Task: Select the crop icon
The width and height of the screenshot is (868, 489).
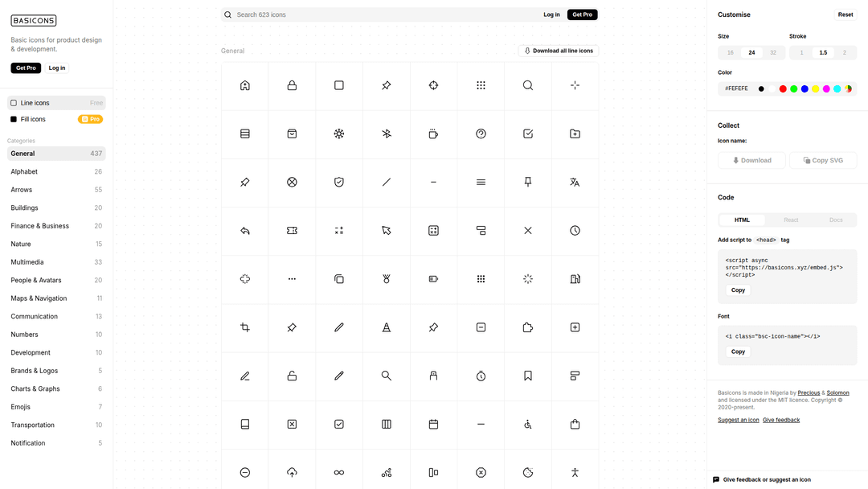Action: 245,327
